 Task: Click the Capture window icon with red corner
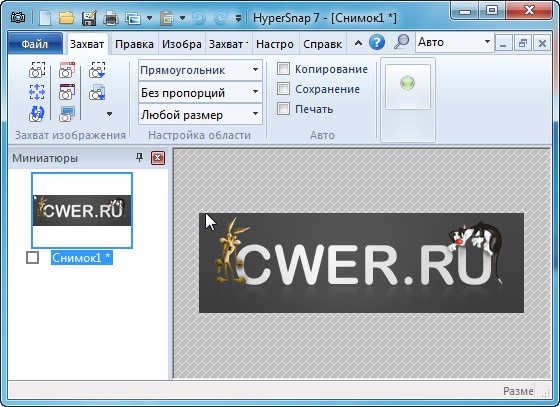click(67, 70)
